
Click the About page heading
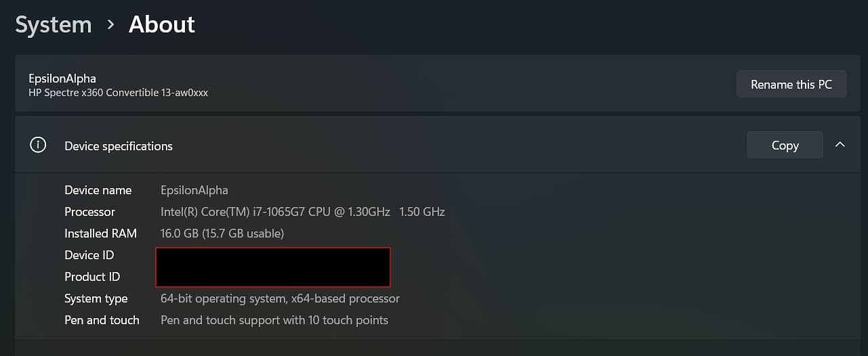tap(162, 25)
